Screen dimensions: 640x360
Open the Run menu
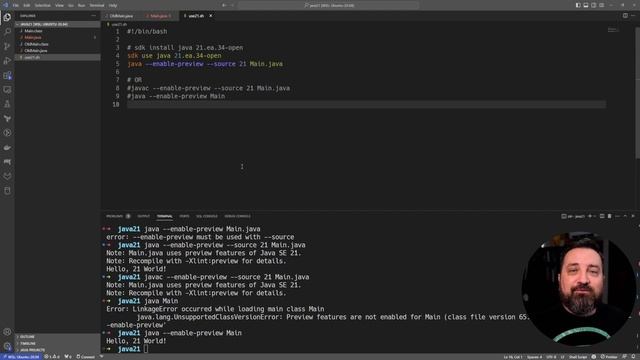(x=82, y=5)
